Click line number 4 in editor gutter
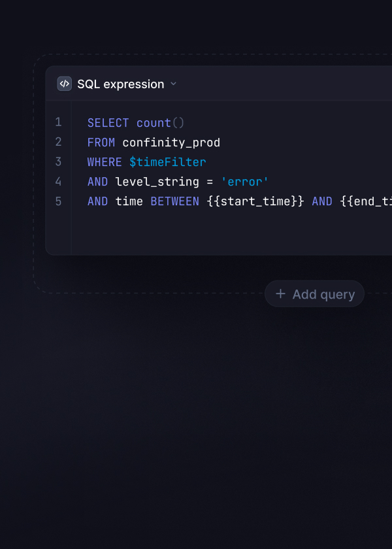 click(58, 181)
